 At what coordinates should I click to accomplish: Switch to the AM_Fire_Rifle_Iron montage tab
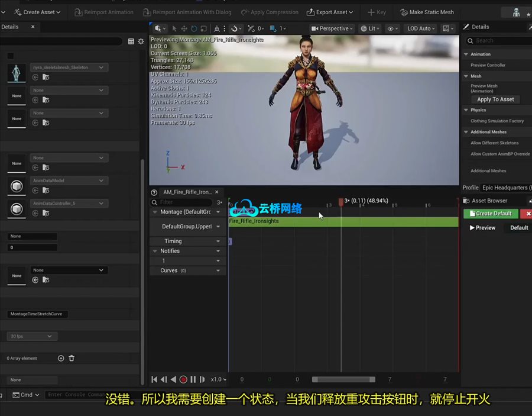(x=187, y=192)
